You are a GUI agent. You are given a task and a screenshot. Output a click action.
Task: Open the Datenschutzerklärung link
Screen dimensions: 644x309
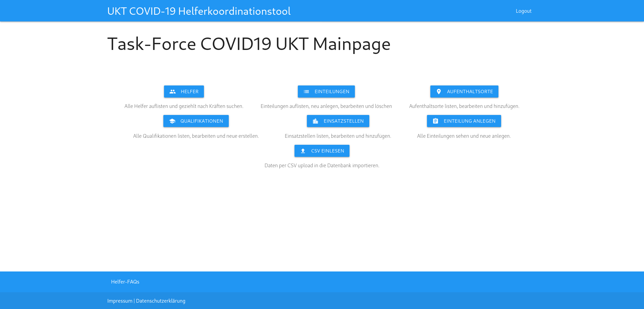(161, 301)
